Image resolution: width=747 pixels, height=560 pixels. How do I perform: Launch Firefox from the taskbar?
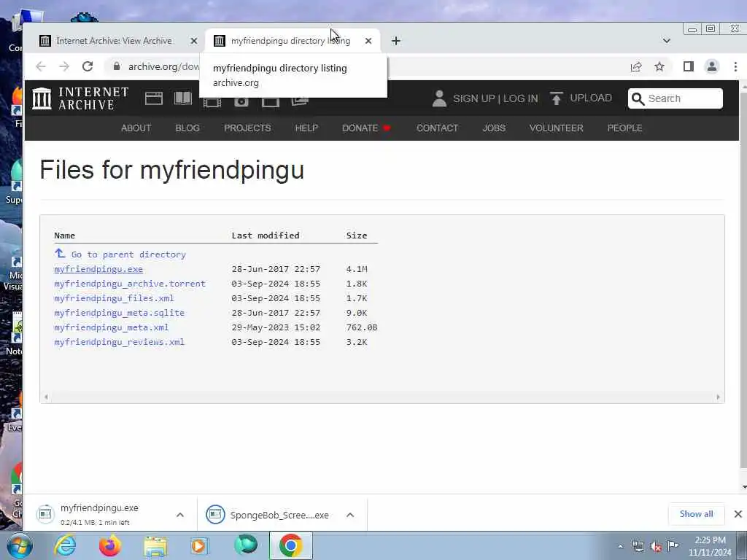tap(110, 545)
